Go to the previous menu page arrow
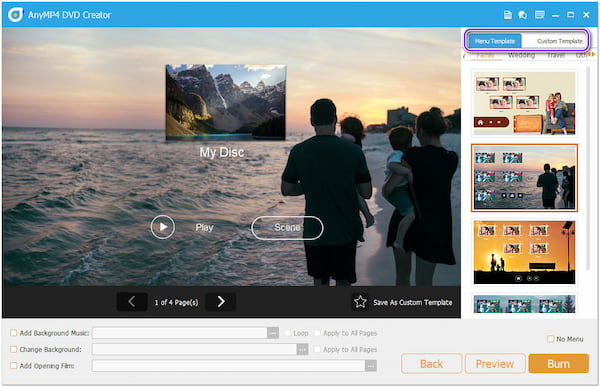The height and width of the screenshot is (387, 600). (x=132, y=302)
